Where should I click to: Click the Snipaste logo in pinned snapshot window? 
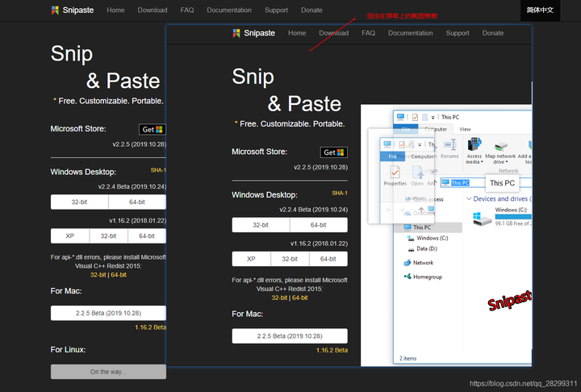click(x=236, y=33)
